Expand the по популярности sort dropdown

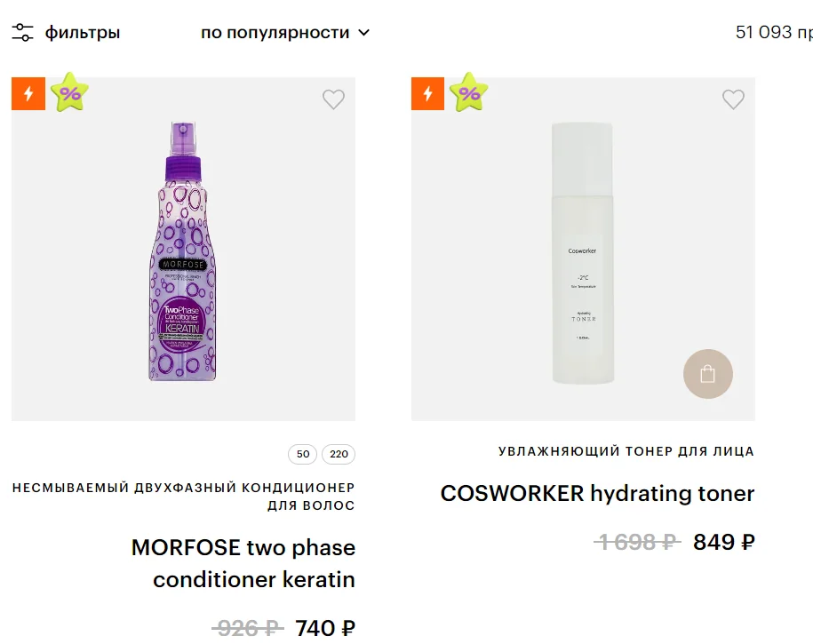[285, 33]
